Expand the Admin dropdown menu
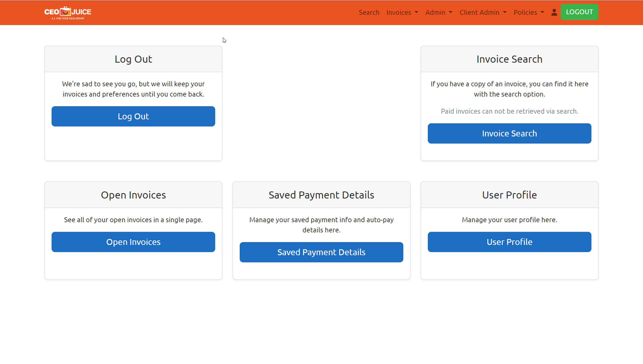Image resolution: width=643 pixels, height=364 pixels. pyautogui.click(x=439, y=12)
